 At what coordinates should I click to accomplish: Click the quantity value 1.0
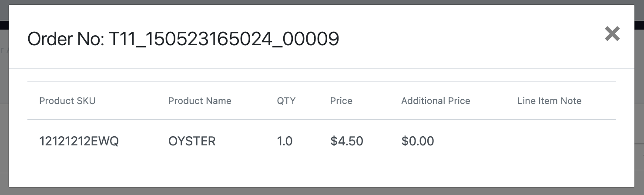(x=285, y=141)
